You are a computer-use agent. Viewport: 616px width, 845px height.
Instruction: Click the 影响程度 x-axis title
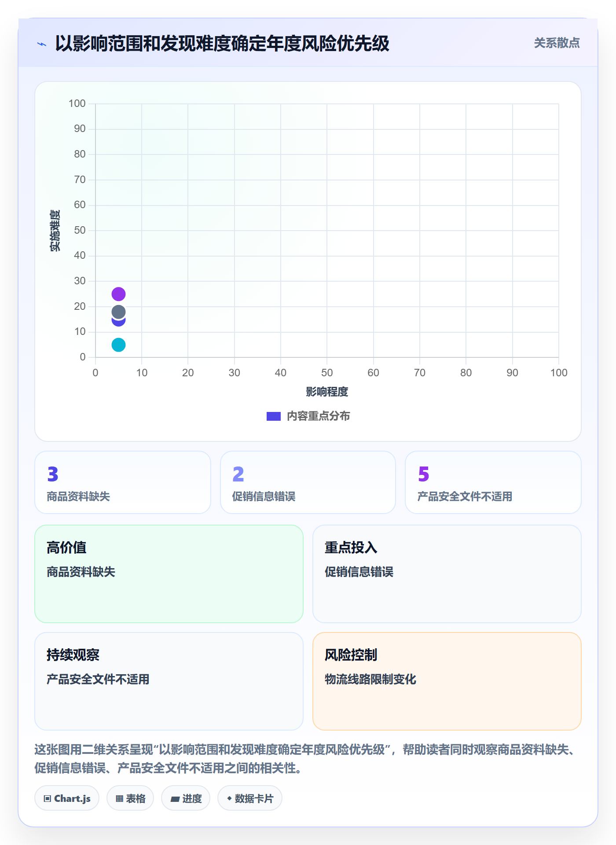click(x=327, y=392)
